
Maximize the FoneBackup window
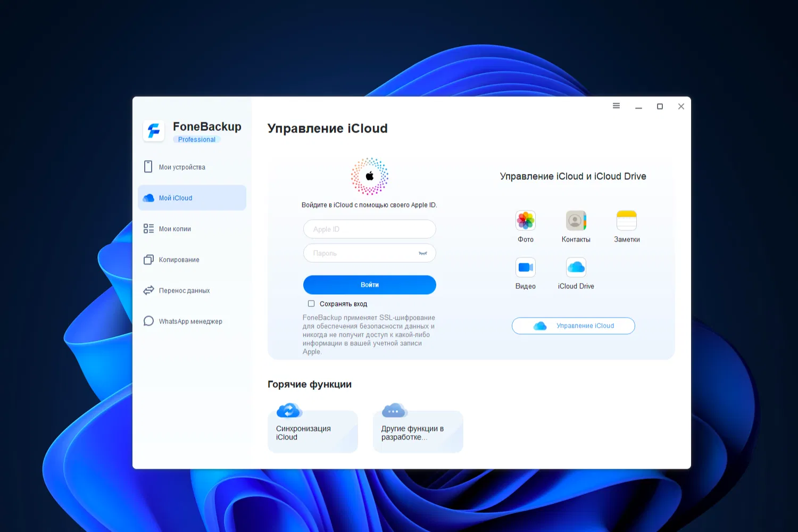660,106
